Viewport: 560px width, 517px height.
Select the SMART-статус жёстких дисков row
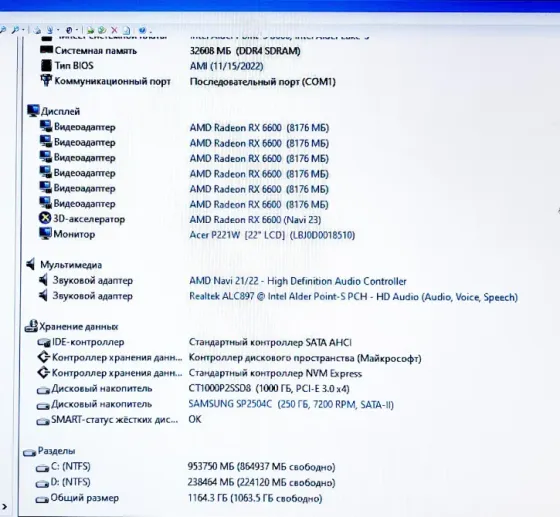[x=119, y=420]
